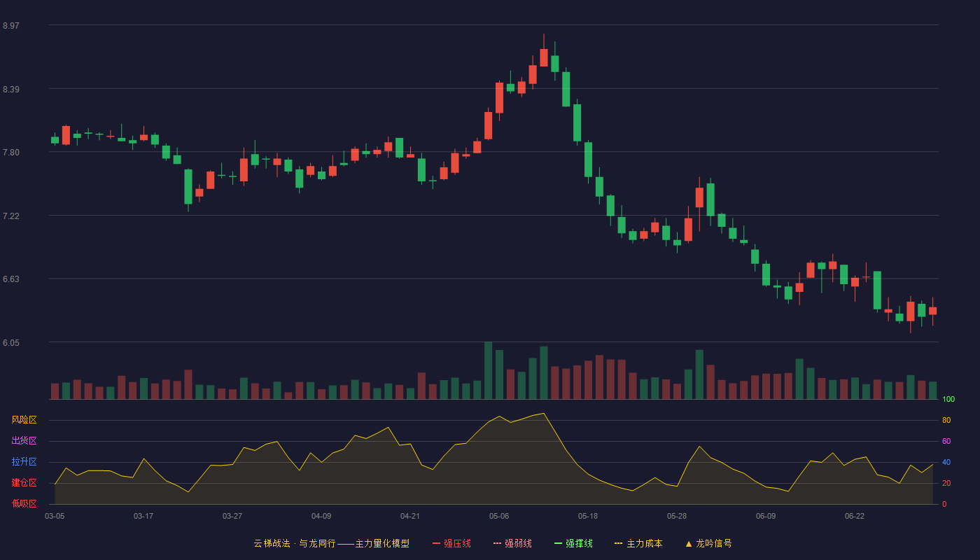Toggle the 龙吟信号 legend entry
Image resolution: width=980 pixels, height=560 pixels.
coord(708,543)
